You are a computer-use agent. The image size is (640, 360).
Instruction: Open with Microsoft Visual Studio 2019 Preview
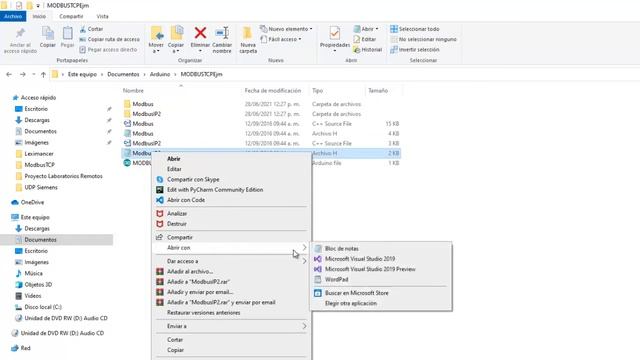click(x=370, y=269)
